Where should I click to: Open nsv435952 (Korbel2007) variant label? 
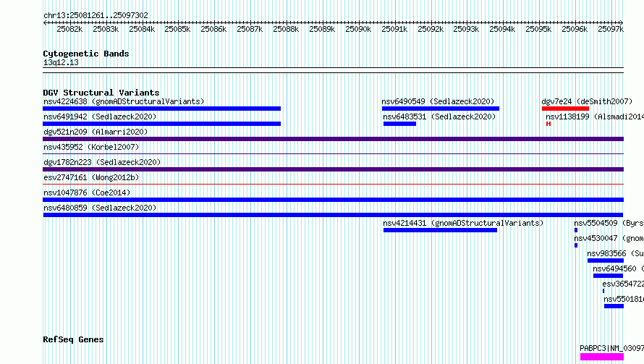[91, 147]
